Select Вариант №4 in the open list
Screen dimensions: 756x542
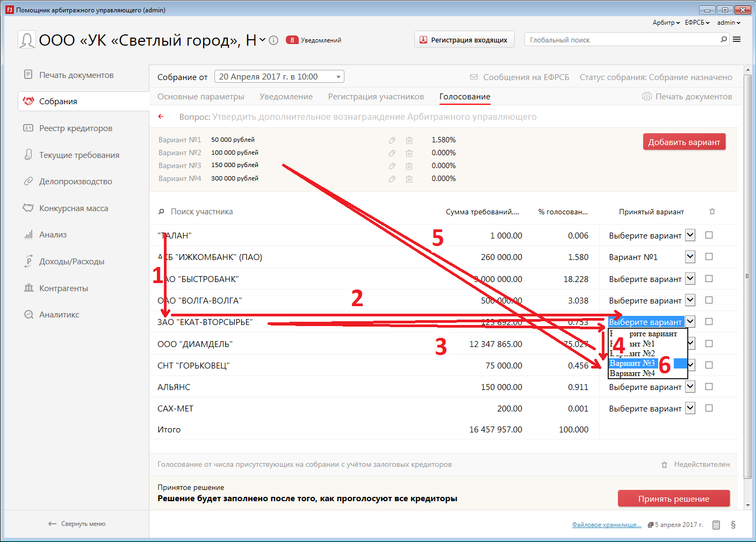pyautogui.click(x=632, y=373)
